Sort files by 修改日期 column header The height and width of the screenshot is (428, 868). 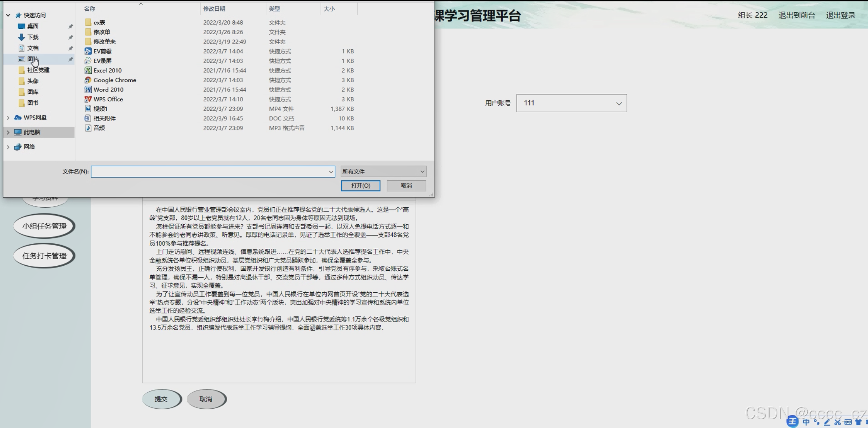tap(214, 8)
